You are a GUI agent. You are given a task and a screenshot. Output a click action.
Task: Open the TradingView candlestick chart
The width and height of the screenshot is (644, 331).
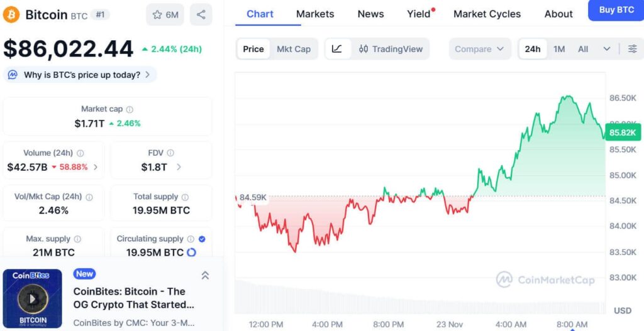(390, 49)
